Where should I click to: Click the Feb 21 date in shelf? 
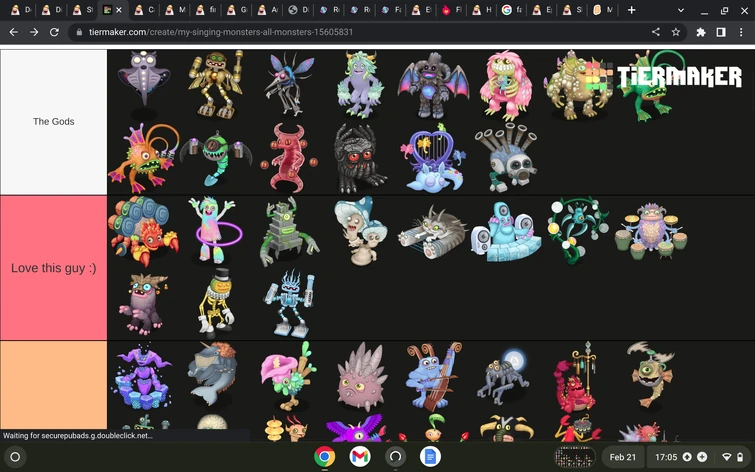click(623, 457)
